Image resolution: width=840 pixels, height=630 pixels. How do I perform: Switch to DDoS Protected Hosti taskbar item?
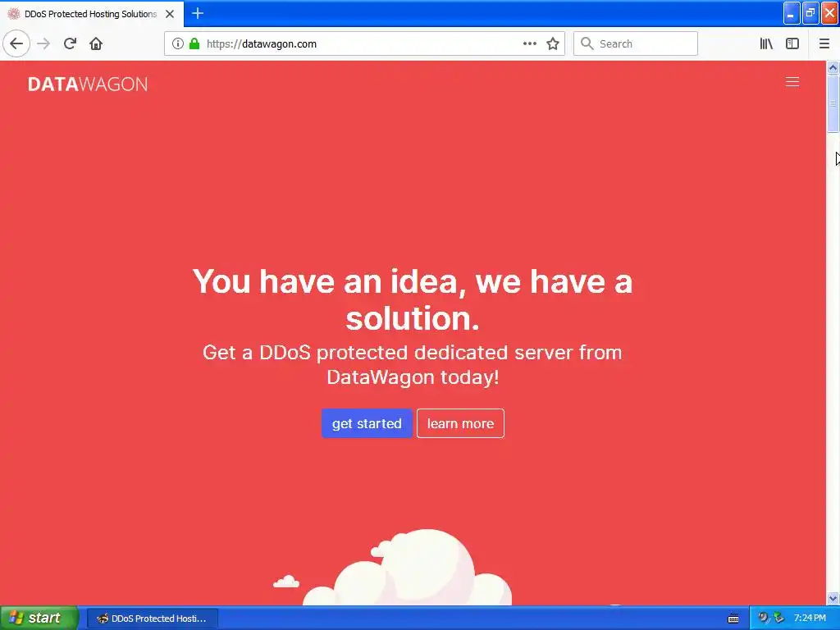pyautogui.click(x=153, y=619)
